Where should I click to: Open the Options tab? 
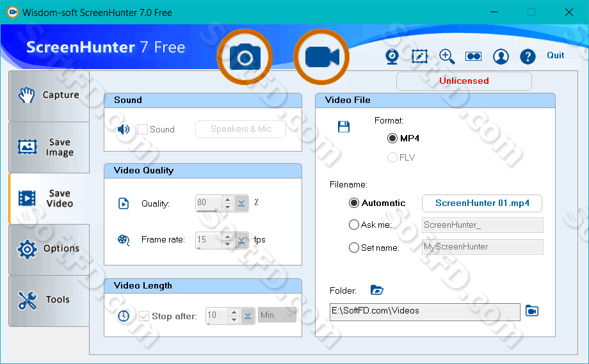click(49, 249)
